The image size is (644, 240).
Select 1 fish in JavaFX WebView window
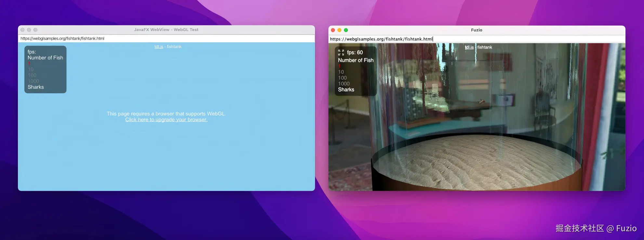pos(29,64)
